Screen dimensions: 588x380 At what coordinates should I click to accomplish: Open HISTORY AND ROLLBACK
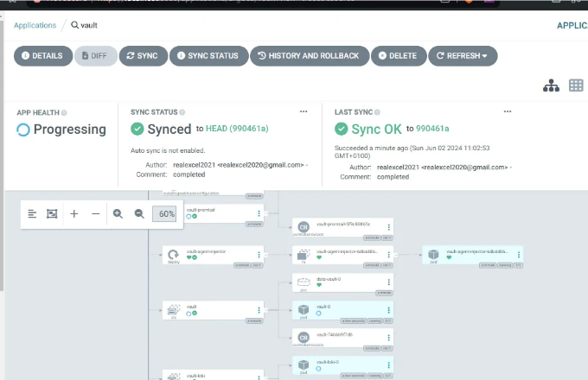tap(310, 56)
